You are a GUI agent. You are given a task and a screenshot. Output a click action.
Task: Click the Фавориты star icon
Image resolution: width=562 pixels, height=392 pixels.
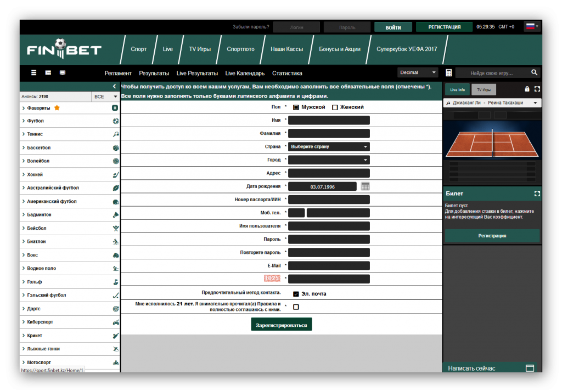pyautogui.click(x=57, y=108)
